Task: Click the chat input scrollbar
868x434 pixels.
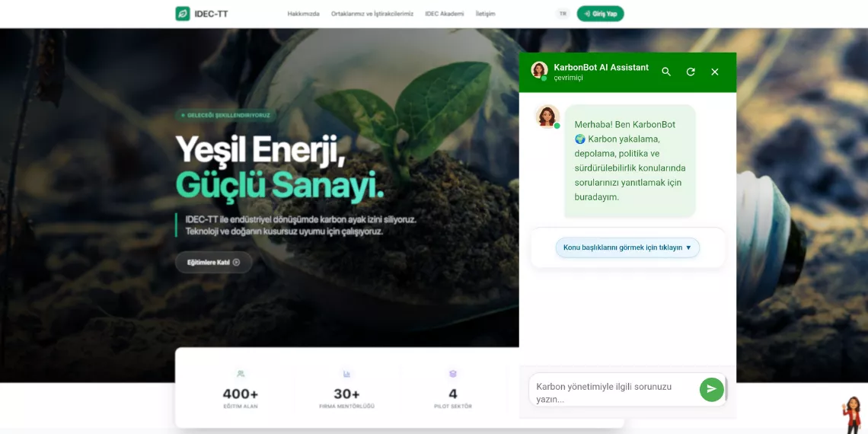Action: (x=726, y=390)
